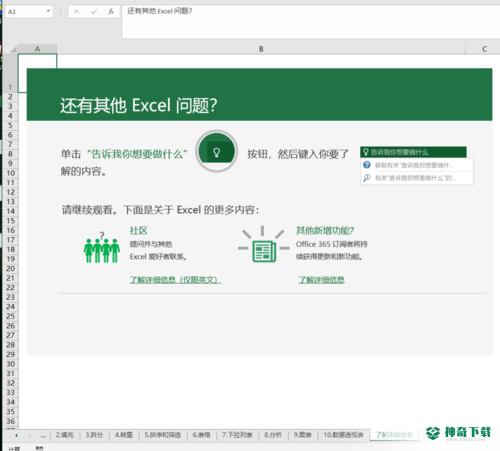Click the 有关 smart lookup suggestion row
The height and width of the screenshot is (451, 500).
(x=417, y=178)
